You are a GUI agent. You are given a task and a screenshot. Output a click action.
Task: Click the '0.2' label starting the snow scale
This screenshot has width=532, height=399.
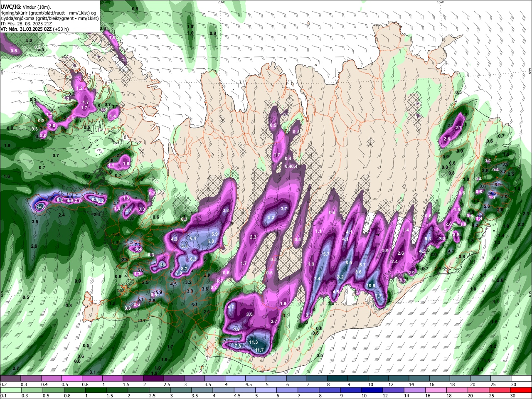click(3, 384)
